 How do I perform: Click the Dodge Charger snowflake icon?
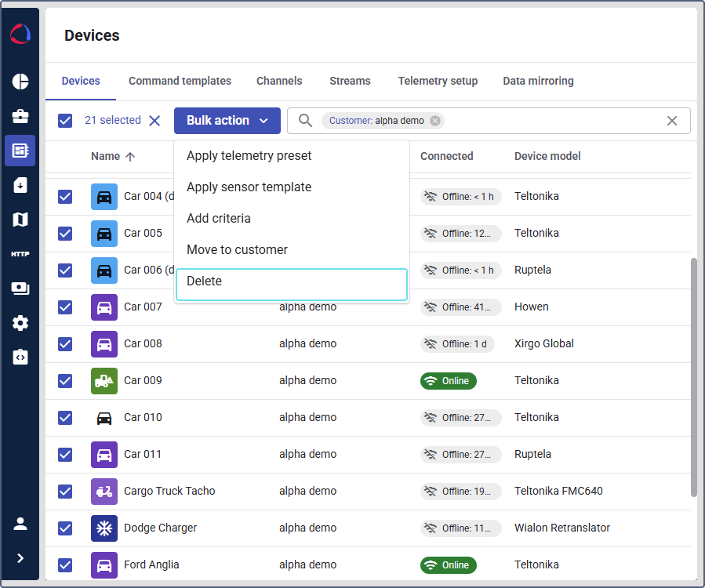coord(104,528)
